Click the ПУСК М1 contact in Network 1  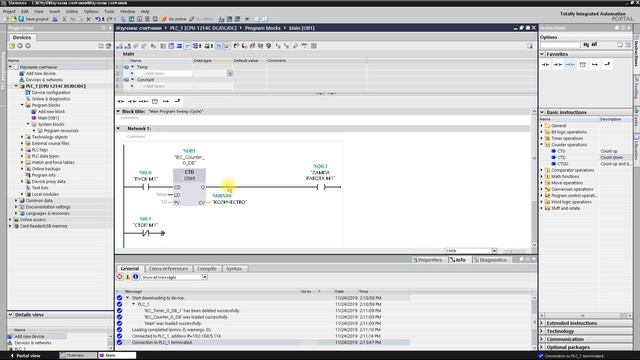146,187
